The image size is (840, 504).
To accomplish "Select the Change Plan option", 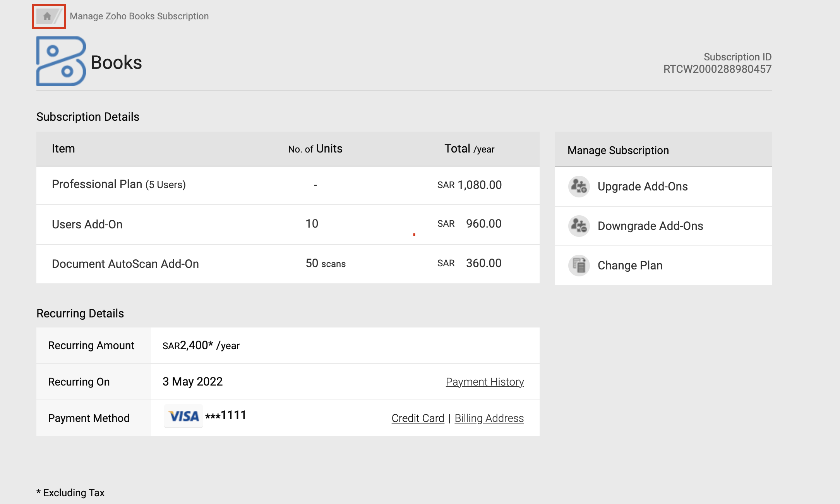I will pos(630,266).
